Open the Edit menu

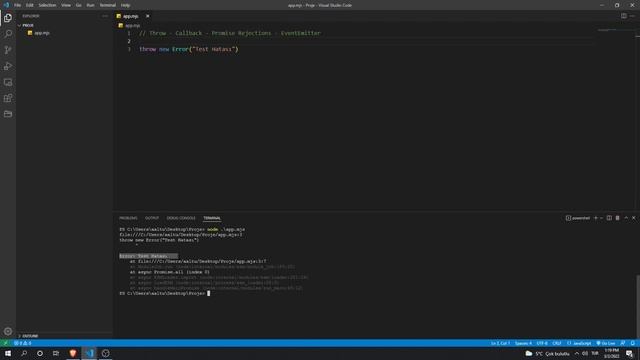30,5
